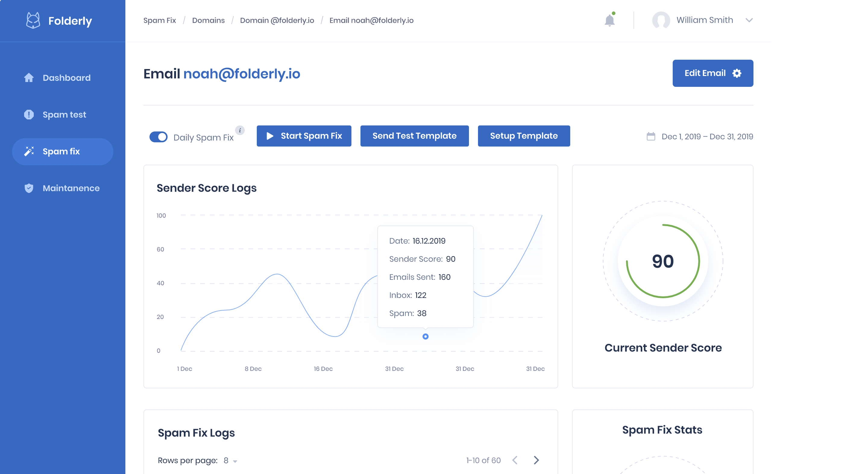Expand the William Smith user menu

[x=749, y=20]
